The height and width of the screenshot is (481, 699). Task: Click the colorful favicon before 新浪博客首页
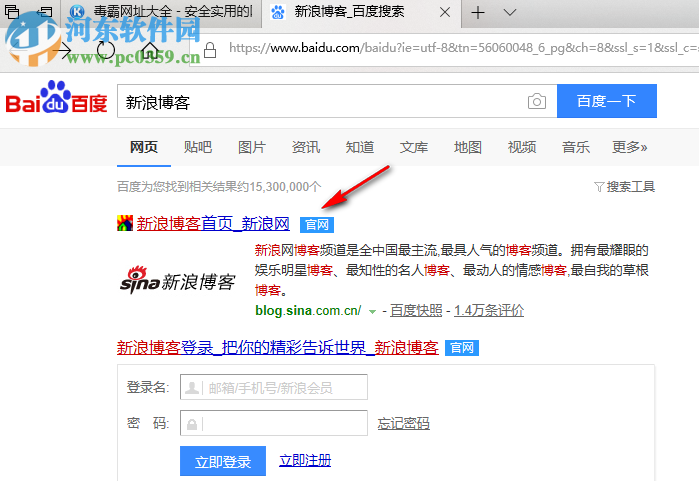125,223
